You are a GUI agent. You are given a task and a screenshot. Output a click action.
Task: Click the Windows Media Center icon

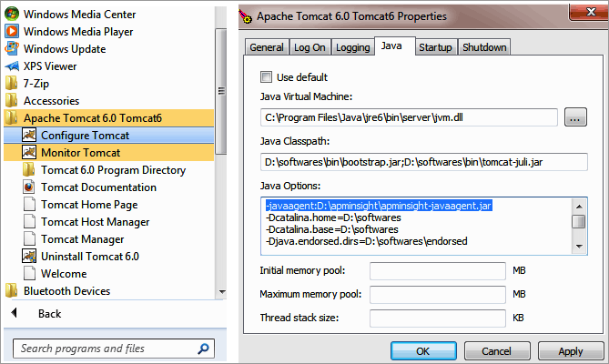click(x=12, y=15)
